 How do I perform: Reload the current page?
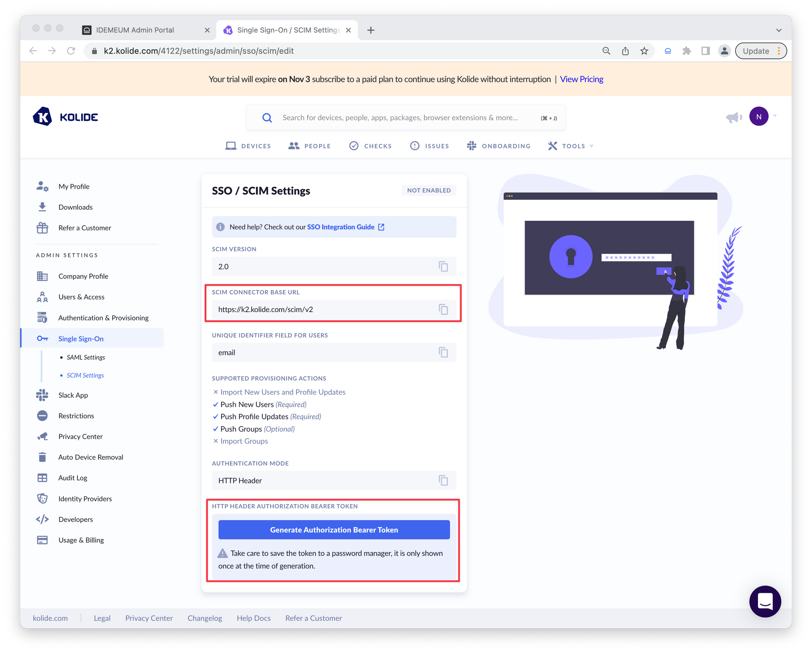pos(71,51)
